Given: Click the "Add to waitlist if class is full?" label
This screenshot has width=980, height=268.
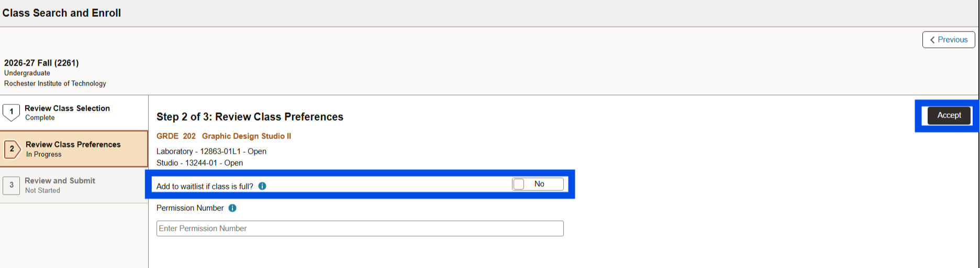Looking at the screenshot, I should 205,186.
